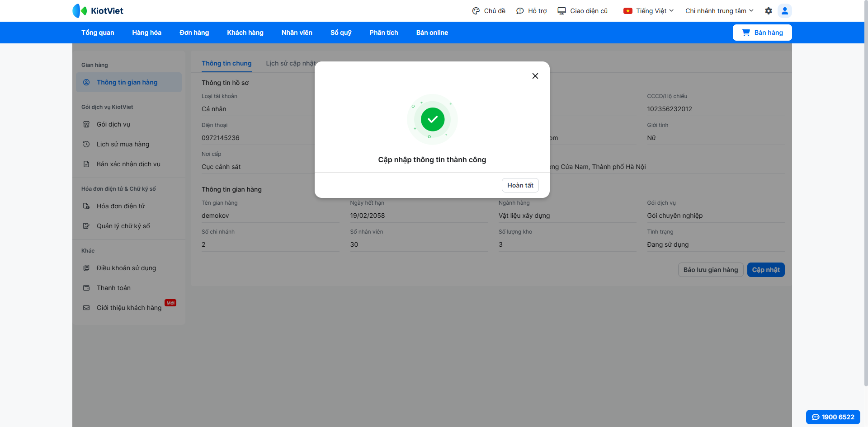Click the Cập nhật button
The height and width of the screenshot is (427, 868).
pos(765,270)
